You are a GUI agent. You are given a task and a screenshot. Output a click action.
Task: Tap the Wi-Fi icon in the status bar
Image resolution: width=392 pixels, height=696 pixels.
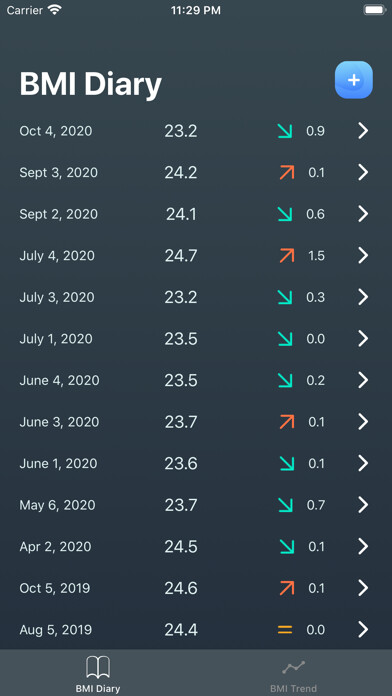pos(55,10)
